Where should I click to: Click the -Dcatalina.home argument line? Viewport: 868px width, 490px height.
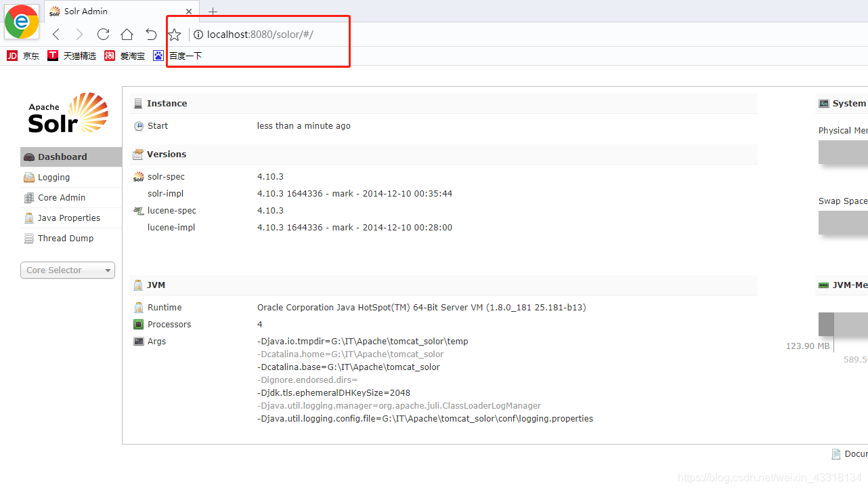click(351, 354)
